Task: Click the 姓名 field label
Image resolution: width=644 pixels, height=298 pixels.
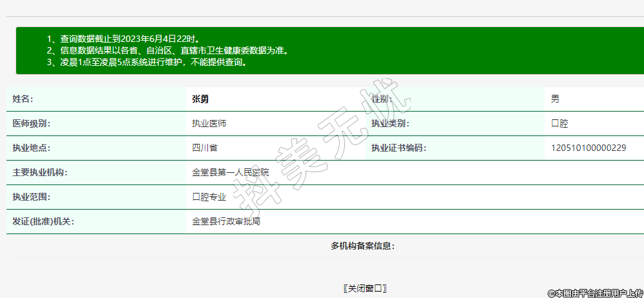Action: [23, 99]
